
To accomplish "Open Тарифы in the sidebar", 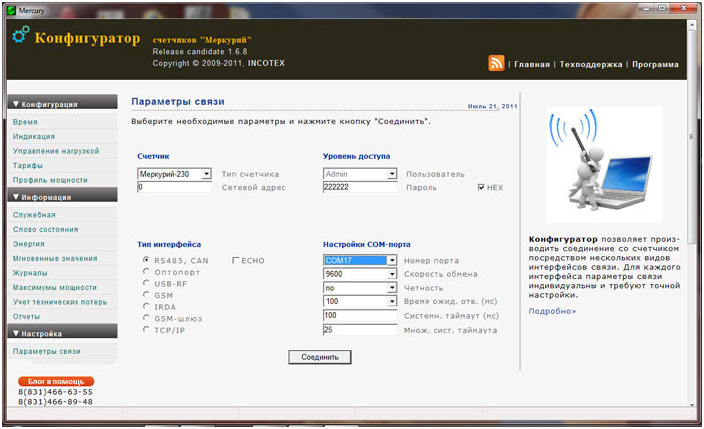I will pos(28,165).
